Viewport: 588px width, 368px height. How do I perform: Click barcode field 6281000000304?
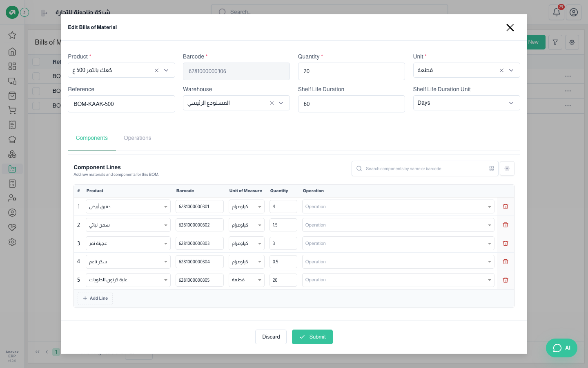click(x=200, y=262)
